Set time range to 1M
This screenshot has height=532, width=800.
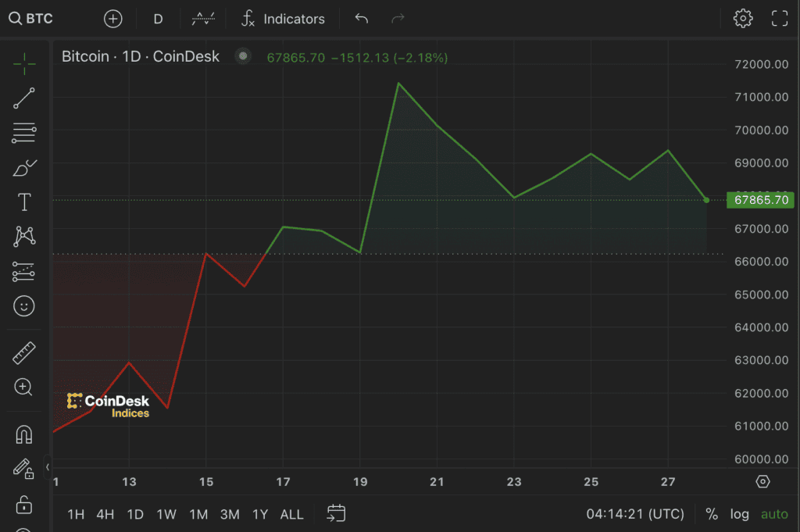[x=198, y=514]
